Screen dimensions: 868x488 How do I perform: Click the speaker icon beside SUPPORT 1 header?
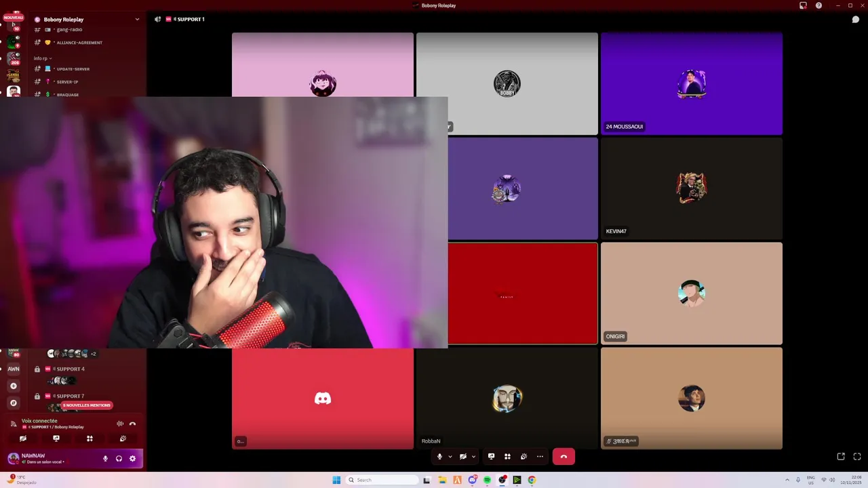click(158, 19)
